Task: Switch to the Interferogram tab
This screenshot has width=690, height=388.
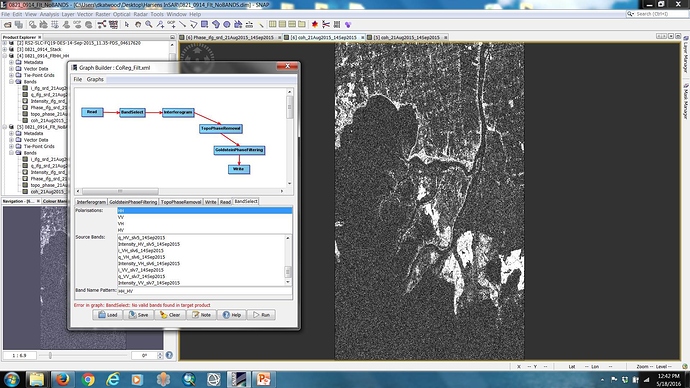Action: click(x=91, y=202)
